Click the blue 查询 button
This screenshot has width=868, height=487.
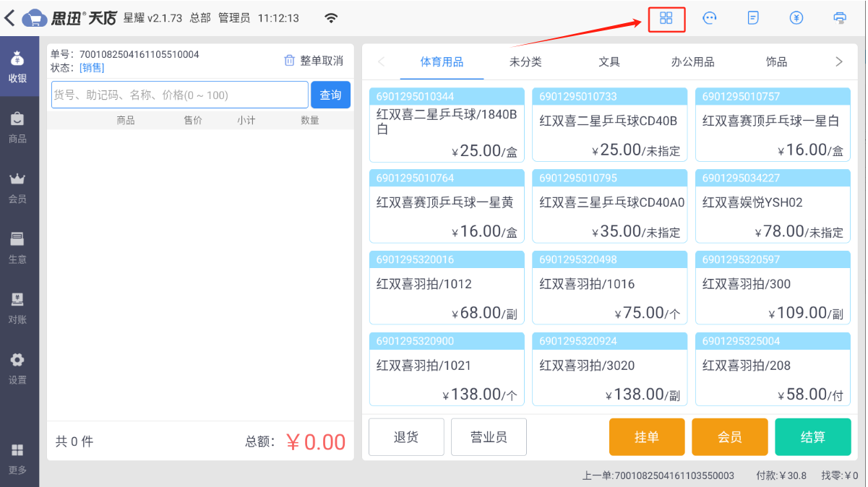click(331, 95)
